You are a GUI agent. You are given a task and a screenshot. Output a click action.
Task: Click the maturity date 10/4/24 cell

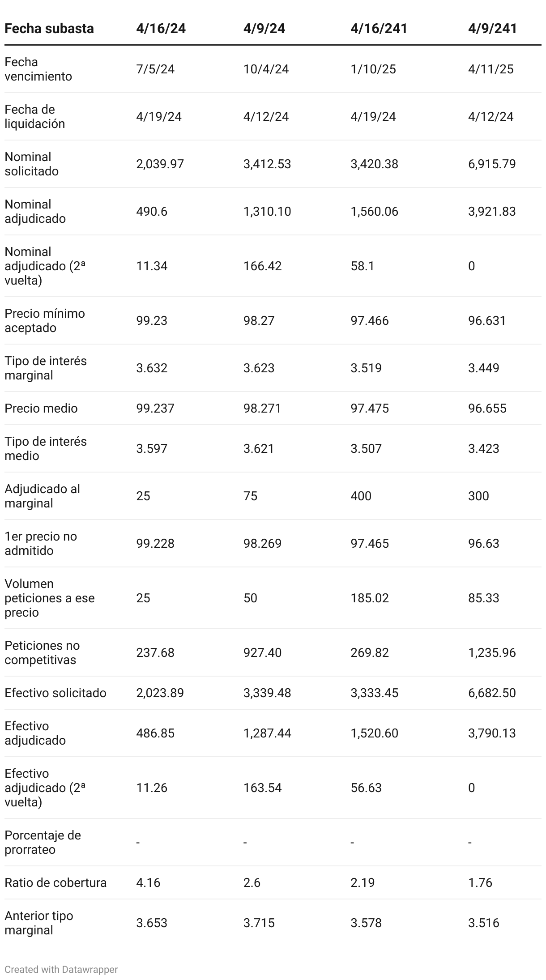tap(266, 69)
